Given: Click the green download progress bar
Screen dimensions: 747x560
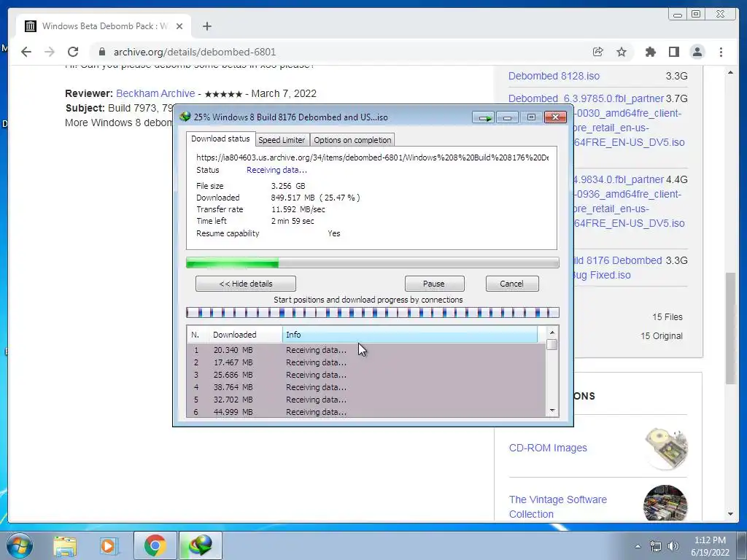Looking at the screenshot, I should pos(373,262).
